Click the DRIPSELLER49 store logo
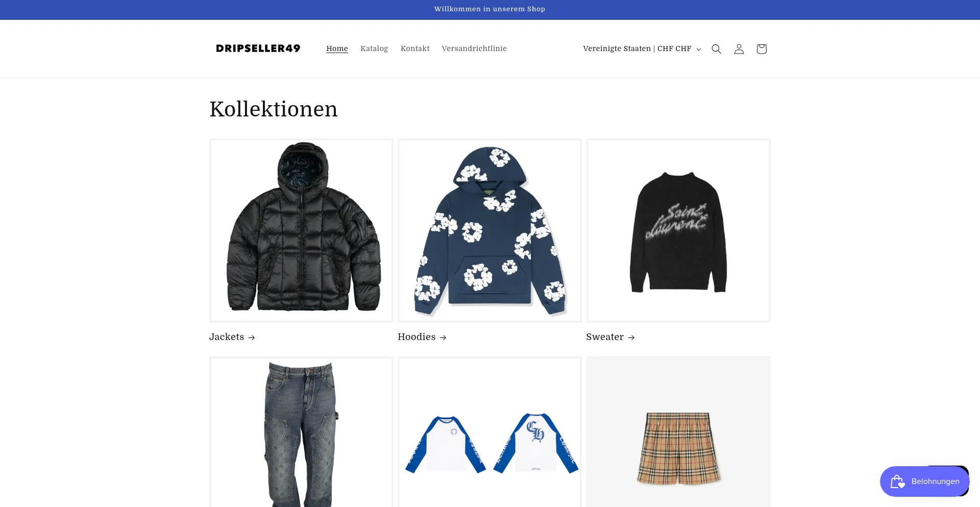 [258, 49]
